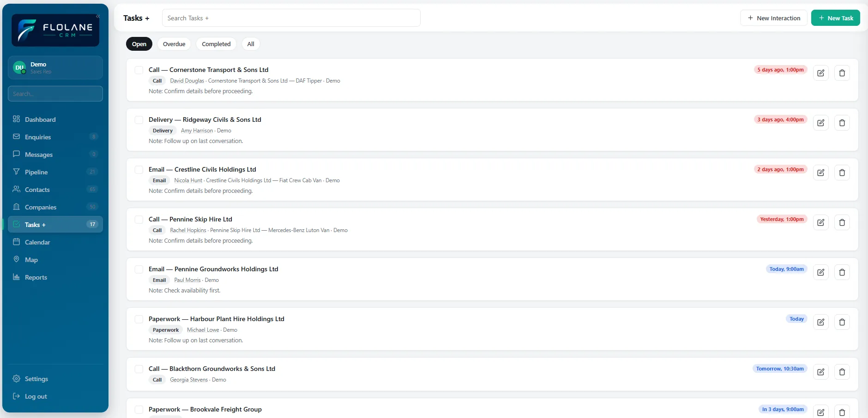Create a New Task
This screenshot has height=418, width=868.
[x=835, y=18]
